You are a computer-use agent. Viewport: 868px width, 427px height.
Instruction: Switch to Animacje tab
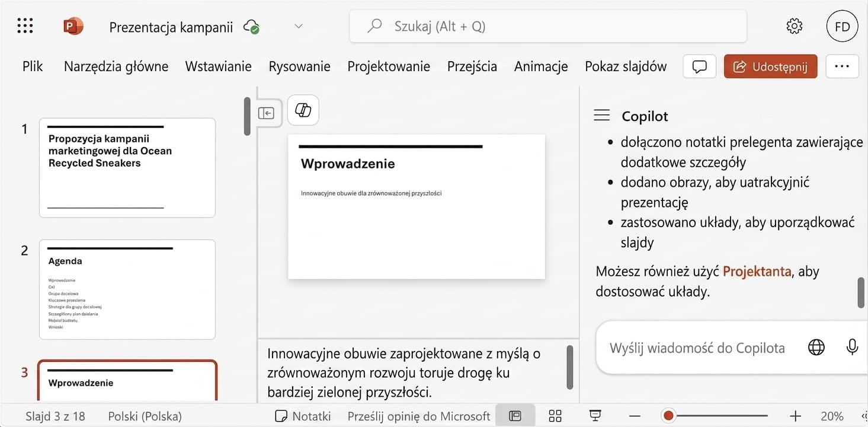541,66
